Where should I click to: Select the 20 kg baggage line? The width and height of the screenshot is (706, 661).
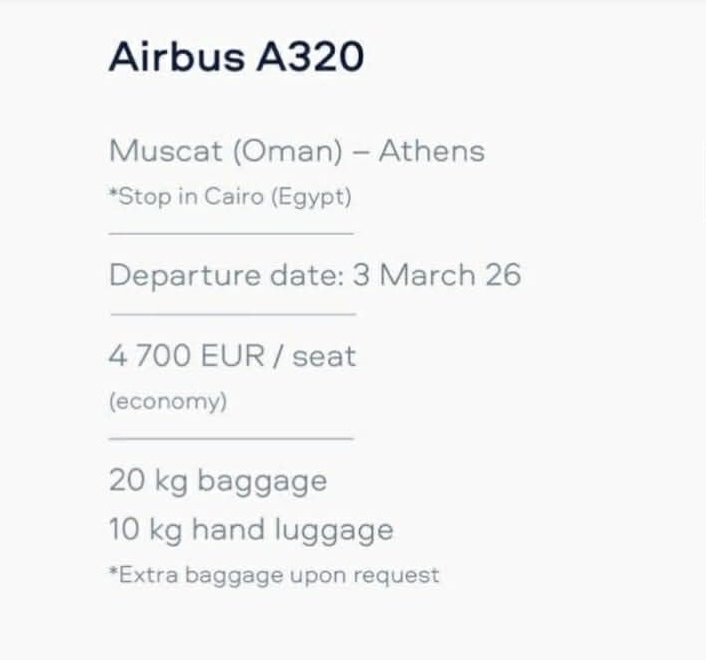point(218,481)
